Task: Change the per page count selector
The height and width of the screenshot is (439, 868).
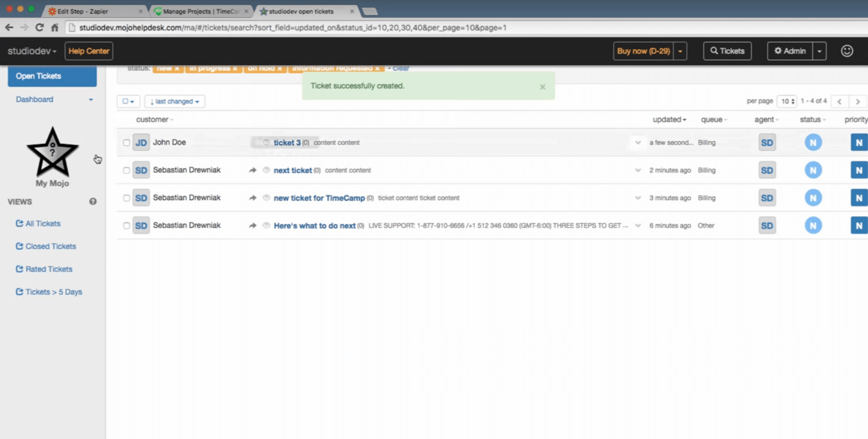Action: click(787, 101)
